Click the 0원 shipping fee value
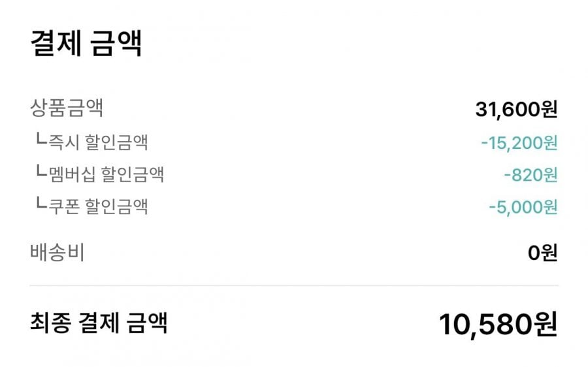The image size is (588, 367). click(543, 253)
